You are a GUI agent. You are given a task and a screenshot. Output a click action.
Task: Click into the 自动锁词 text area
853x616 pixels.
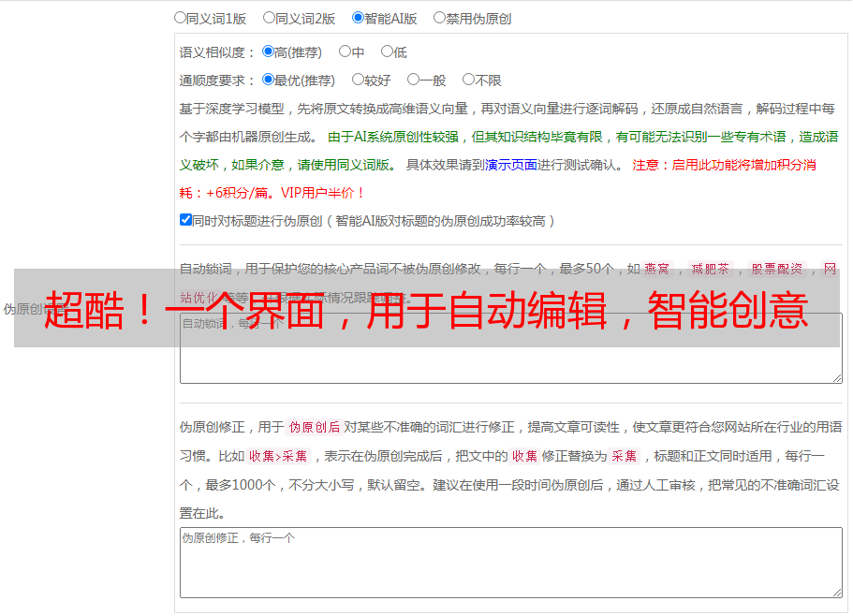[511, 348]
